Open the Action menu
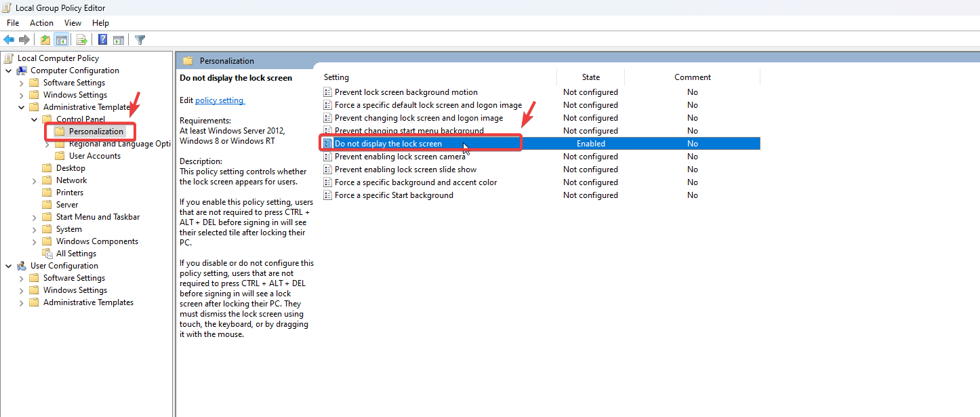 tap(41, 23)
